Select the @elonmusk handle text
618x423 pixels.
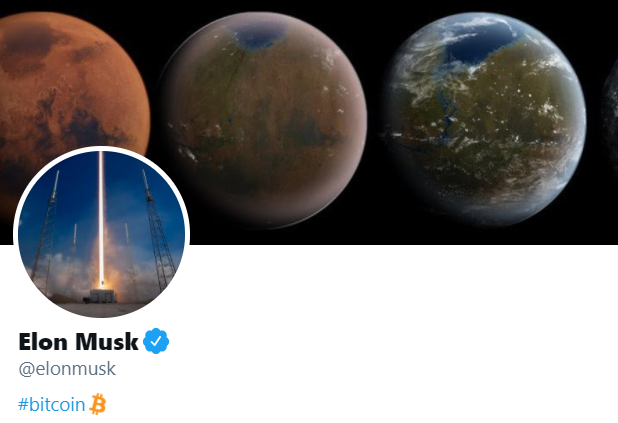[67, 369]
